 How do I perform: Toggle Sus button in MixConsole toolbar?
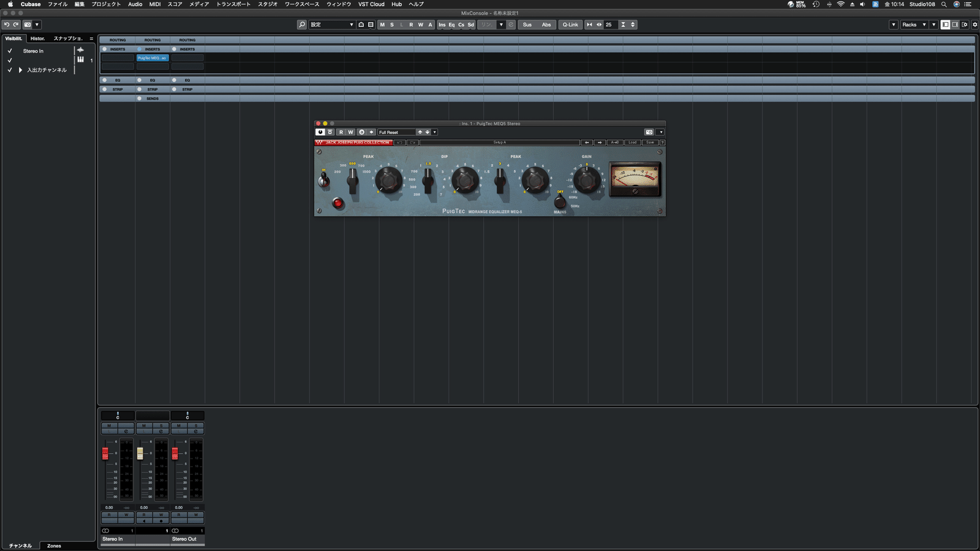[x=527, y=24]
